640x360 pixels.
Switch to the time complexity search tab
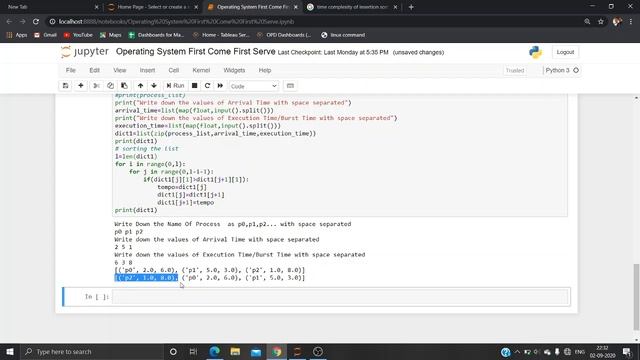352,7
